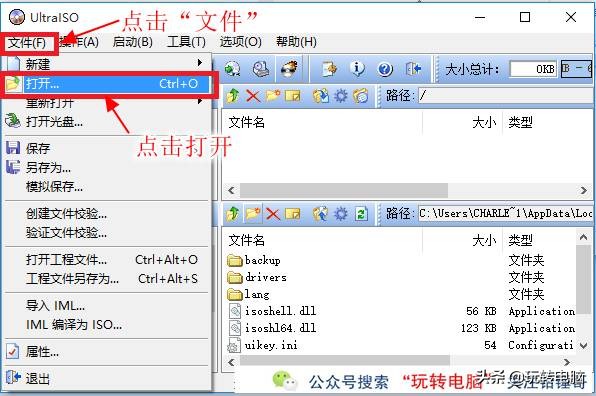Select 打开光盘... menu entry
596x396 pixels.
[106, 122]
